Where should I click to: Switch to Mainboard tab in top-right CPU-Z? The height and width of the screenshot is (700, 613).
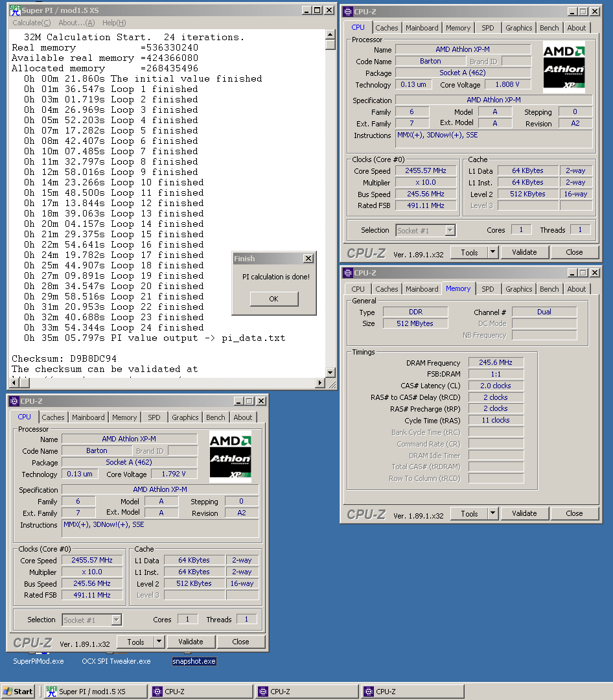click(422, 28)
